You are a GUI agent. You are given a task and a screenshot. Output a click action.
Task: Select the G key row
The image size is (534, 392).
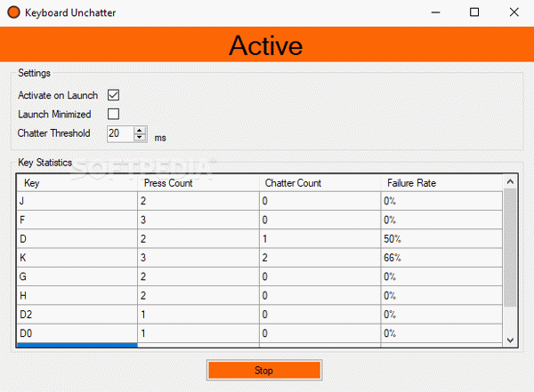[x=260, y=276]
